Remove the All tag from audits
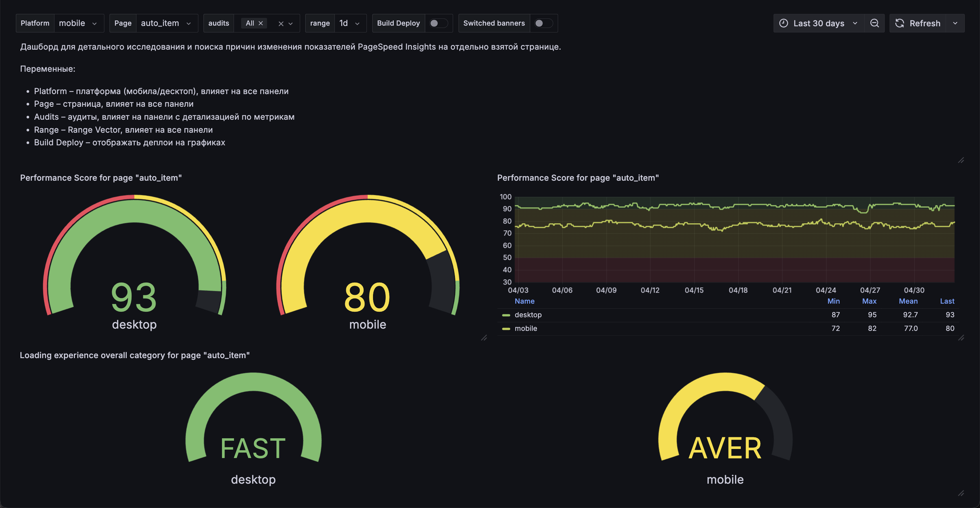The width and height of the screenshot is (980, 508). (x=261, y=23)
